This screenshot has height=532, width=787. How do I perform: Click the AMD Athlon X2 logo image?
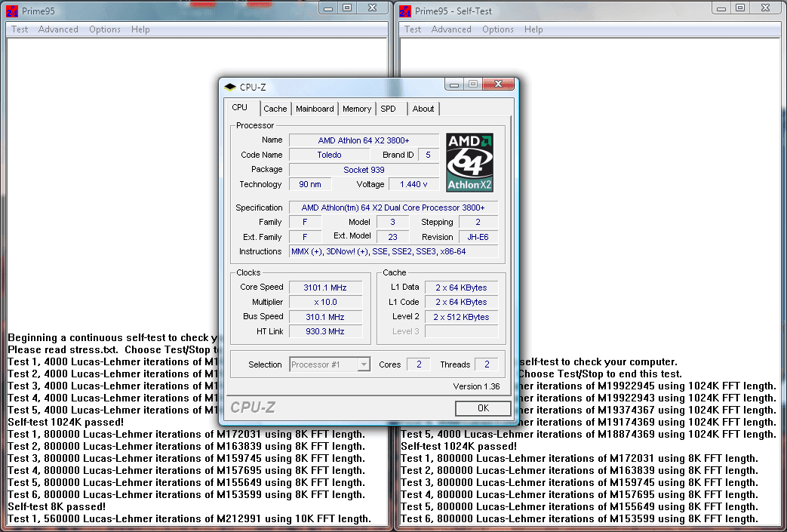[x=470, y=162]
